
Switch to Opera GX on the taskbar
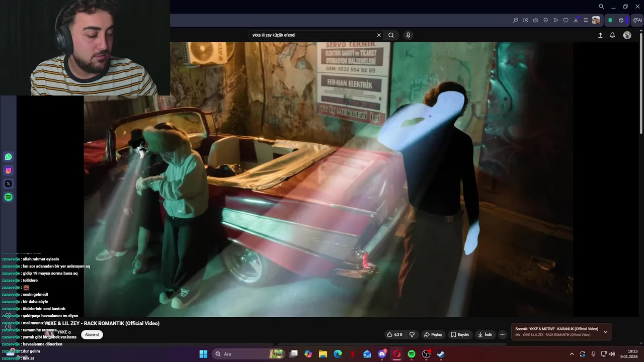pos(396,354)
